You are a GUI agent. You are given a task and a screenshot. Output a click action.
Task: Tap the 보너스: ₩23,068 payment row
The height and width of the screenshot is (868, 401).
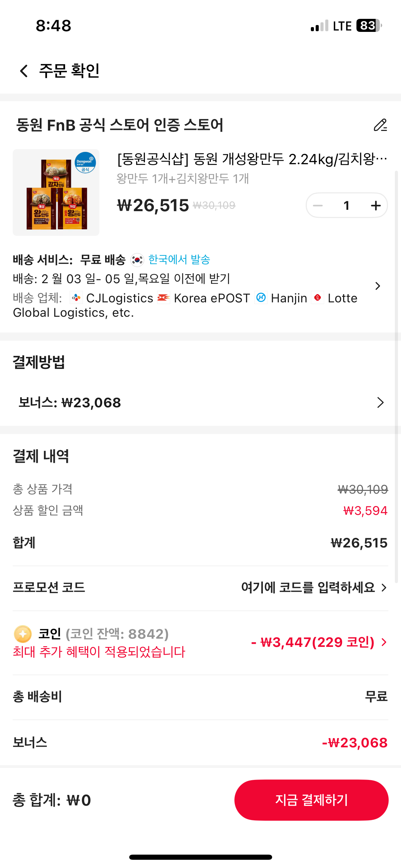pyautogui.click(x=70, y=402)
